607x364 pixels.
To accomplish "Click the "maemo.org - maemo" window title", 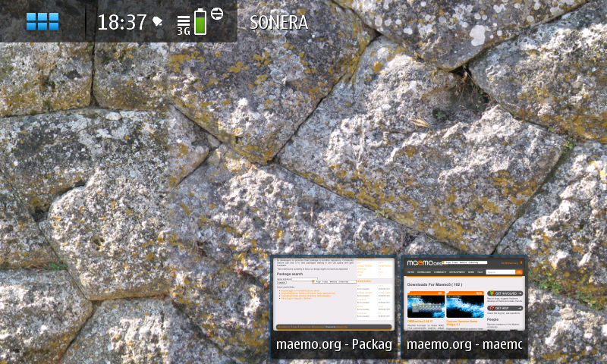I will [x=464, y=346].
